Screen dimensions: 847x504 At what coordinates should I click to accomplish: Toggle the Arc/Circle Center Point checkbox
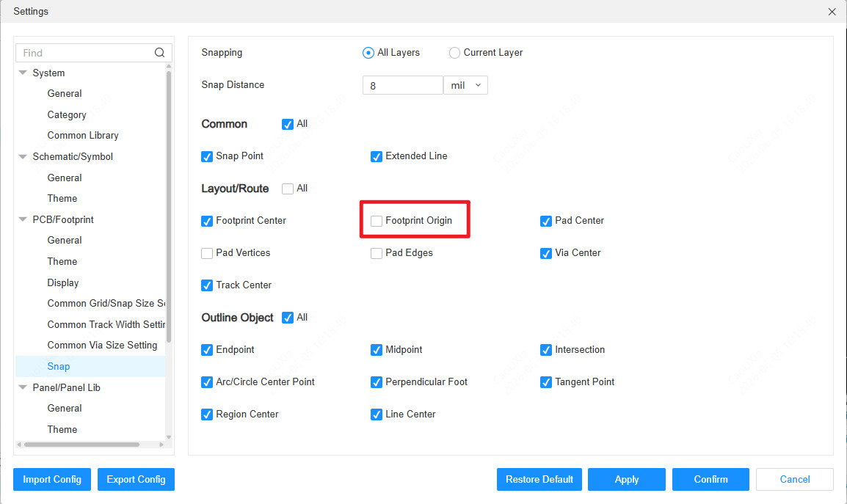[x=207, y=382]
